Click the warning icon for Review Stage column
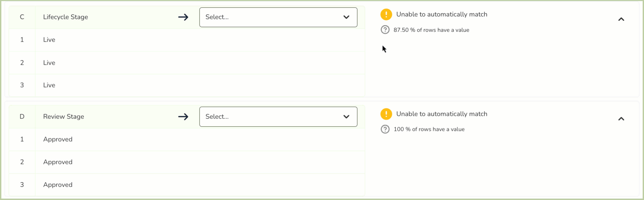Viewport: 644px width, 200px height. click(386, 114)
